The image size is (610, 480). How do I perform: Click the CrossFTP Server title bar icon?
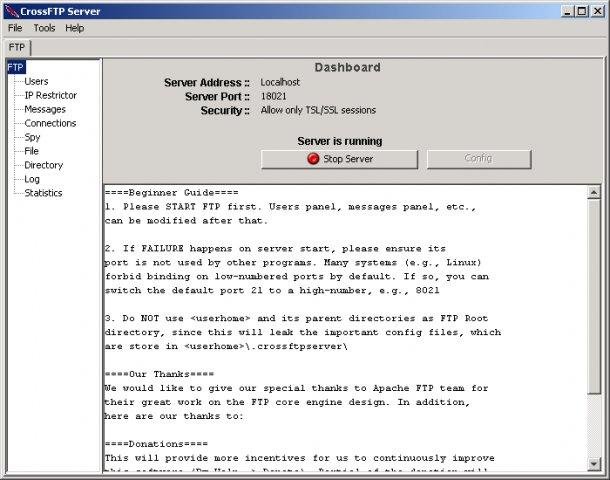coord(12,11)
